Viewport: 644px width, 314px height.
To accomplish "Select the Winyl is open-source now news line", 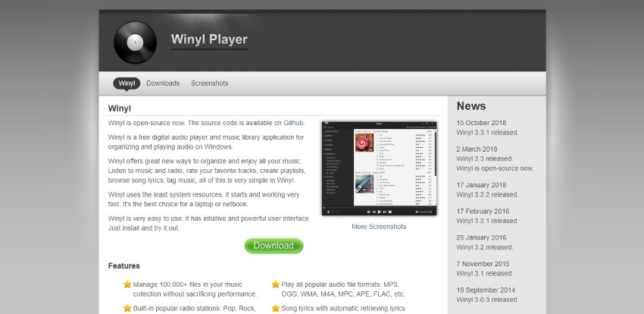I will (495, 168).
